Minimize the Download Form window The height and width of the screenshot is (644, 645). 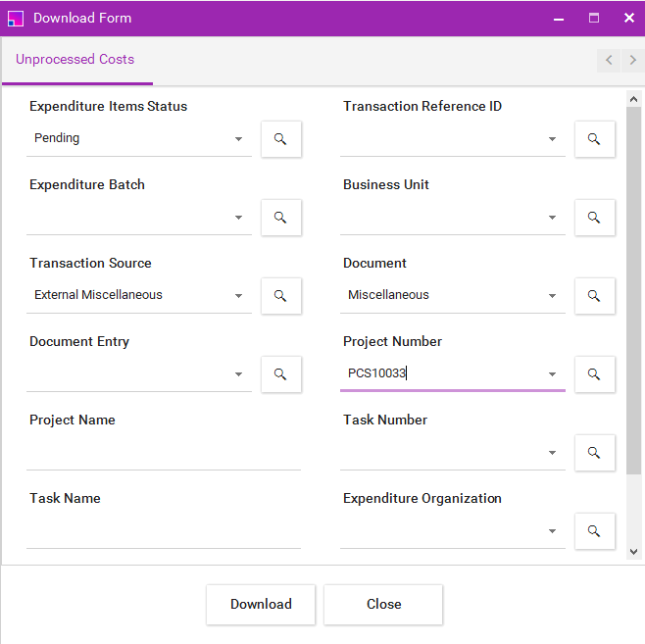click(558, 19)
